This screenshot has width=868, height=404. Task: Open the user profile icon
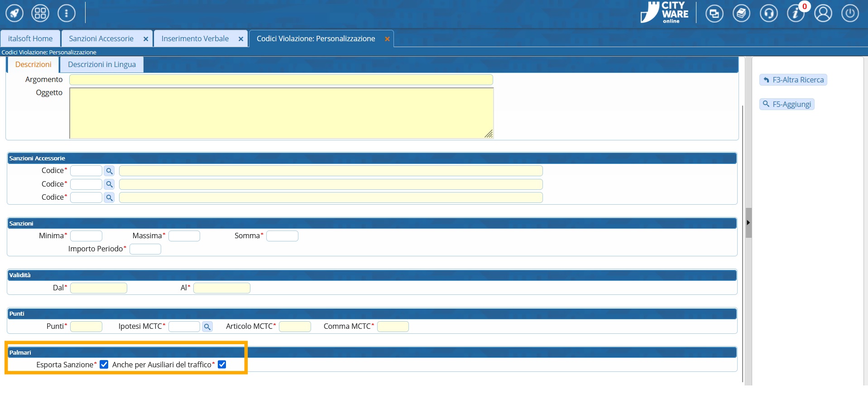pyautogui.click(x=823, y=13)
